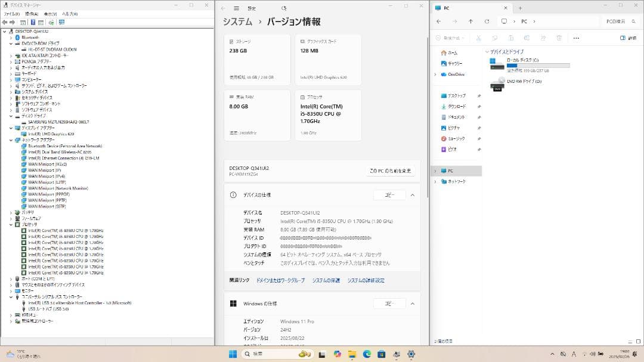
Task: Open Copilot icon on taskbar
Action: click(x=337, y=354)
